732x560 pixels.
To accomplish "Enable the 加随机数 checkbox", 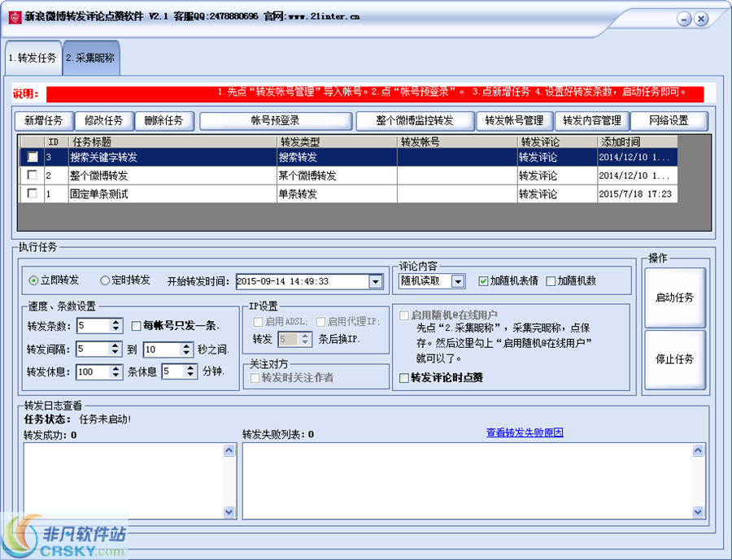I will [x=551, y=281].
